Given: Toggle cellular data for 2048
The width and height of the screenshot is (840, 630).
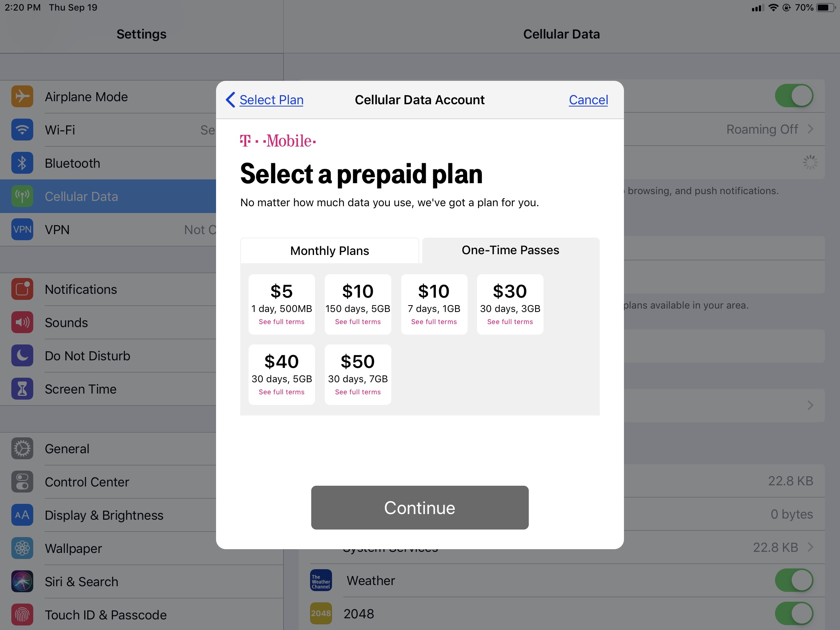Looking at the screenshot, I should [x=795, y=613].
